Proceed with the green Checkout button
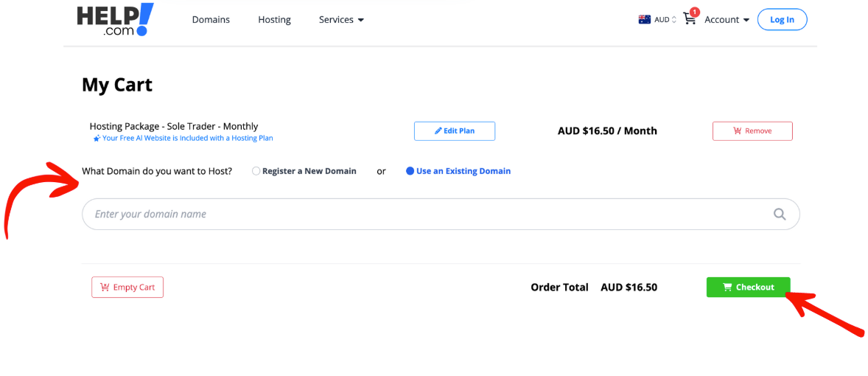 tap(748, 288)
